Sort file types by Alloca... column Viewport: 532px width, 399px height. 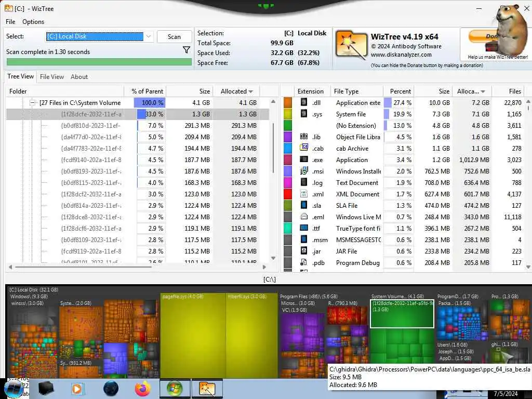point(471,91)
